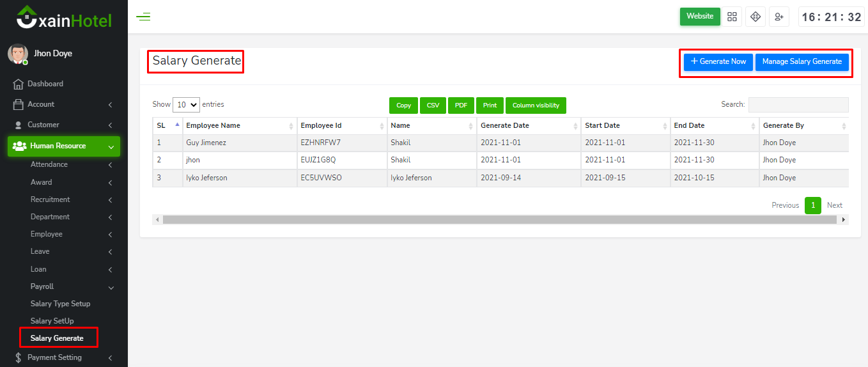
Task: Click the horizontal table scrollbar
Action: (499, 219)
